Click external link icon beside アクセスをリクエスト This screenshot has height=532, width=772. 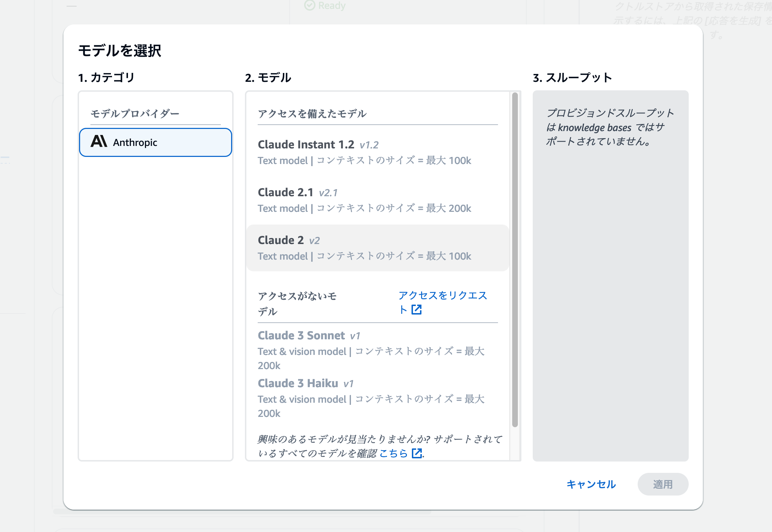(x=417, y=310)
